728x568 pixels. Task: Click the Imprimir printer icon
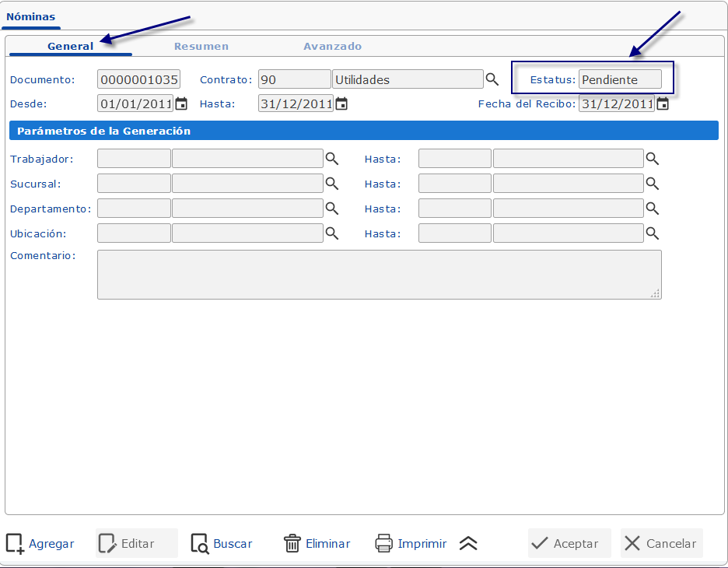(384, 543)
